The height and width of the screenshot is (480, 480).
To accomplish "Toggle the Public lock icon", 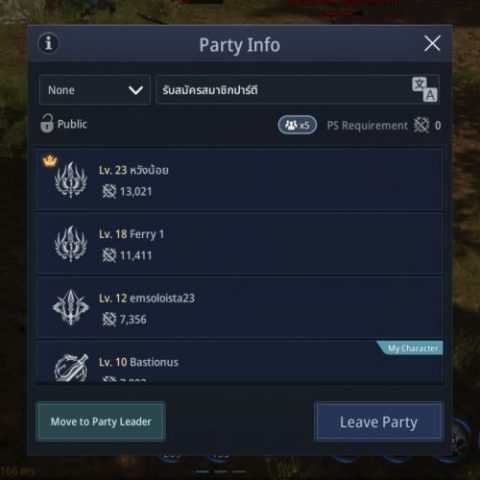I will 47,124.
